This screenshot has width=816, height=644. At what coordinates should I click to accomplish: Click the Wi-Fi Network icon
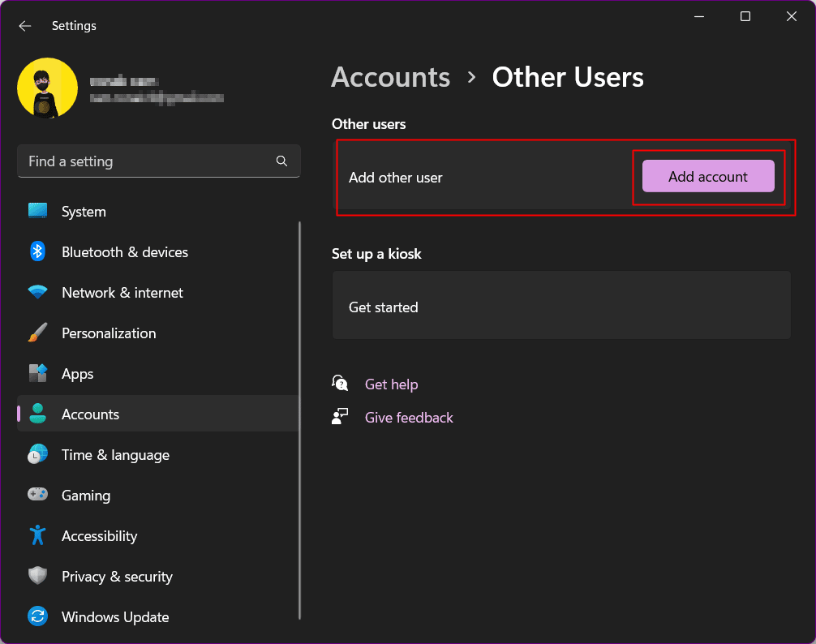37,292
